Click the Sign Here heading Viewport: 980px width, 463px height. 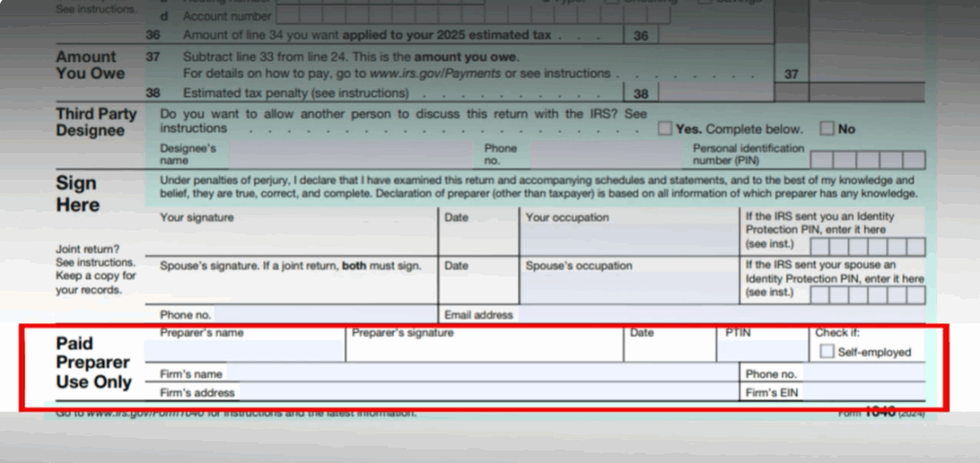(x=78, y=193)
